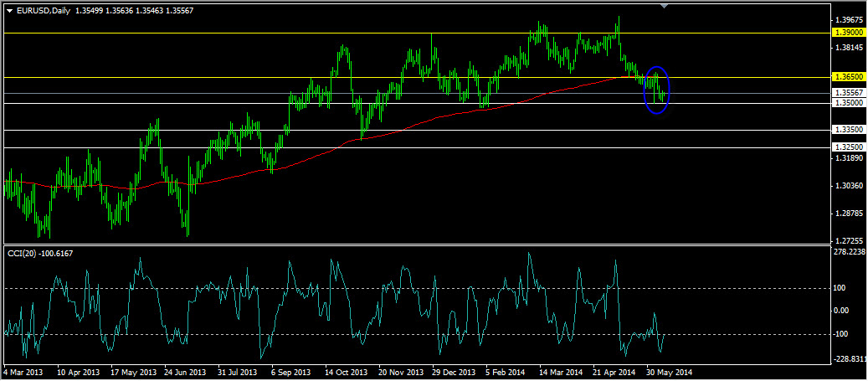Click the 1.28785 price scale value
The height and width of the screenshot is (381, 868).
pos(850,214)
